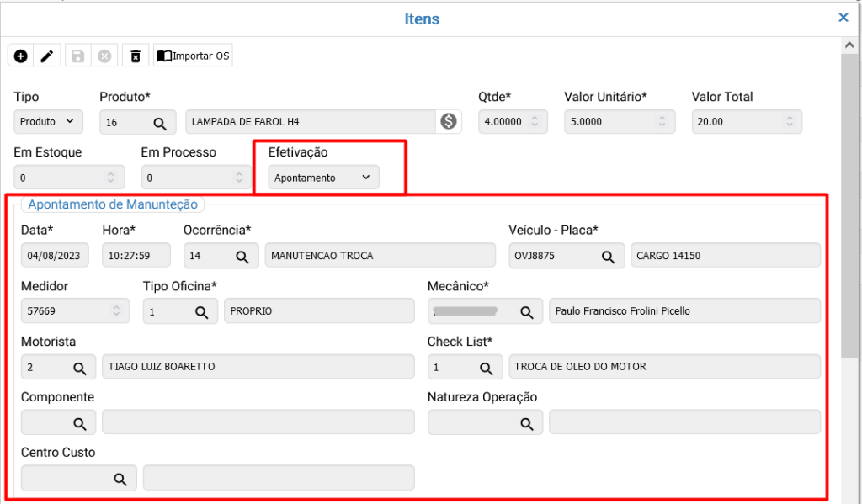Open the Mecânico lookup search icon
The image size is (862, 504).
pos(526,311)
